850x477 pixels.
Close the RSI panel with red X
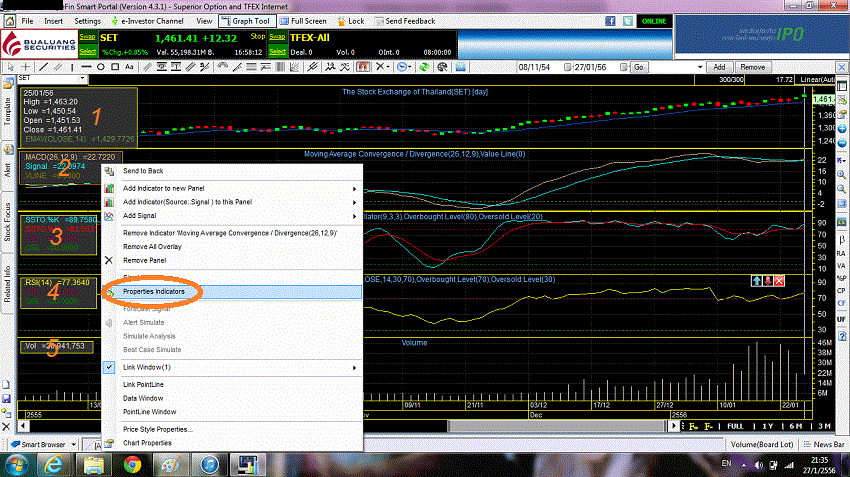779,281
